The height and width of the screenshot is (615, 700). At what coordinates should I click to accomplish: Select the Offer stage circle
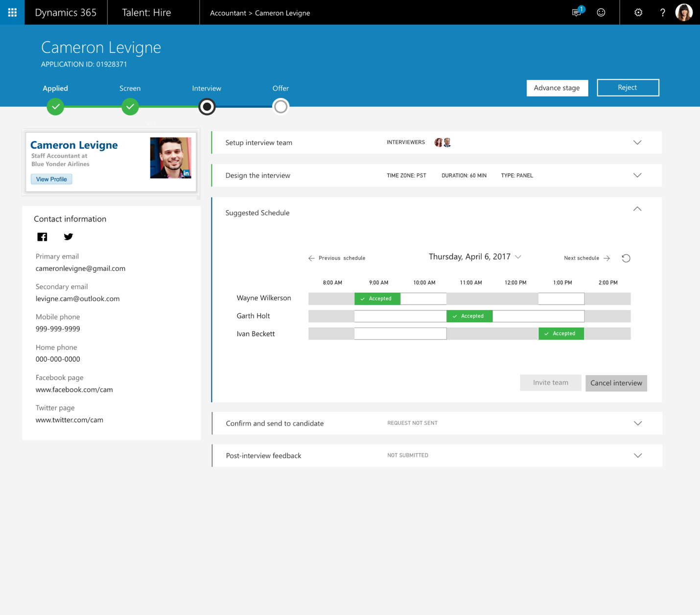[280, 106]
